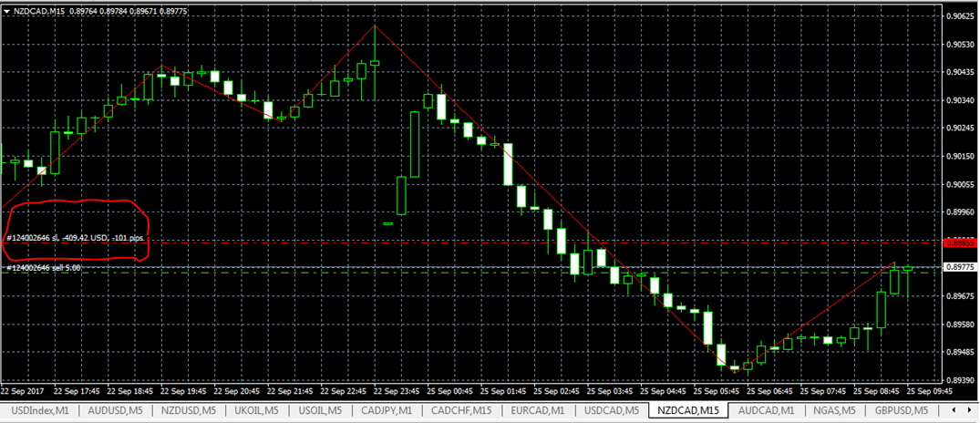Click the order label '#124002646 sell 5.00'
980x423 pixels.
pos(43,267)
